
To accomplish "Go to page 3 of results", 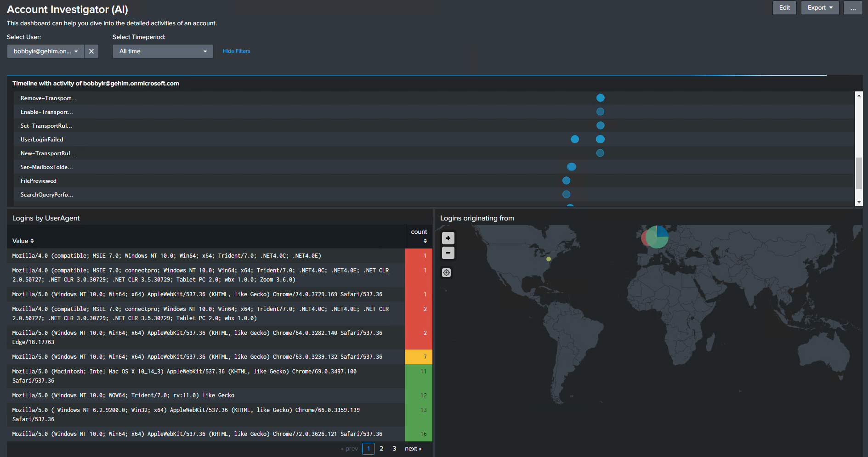I will tap(394, 449).
